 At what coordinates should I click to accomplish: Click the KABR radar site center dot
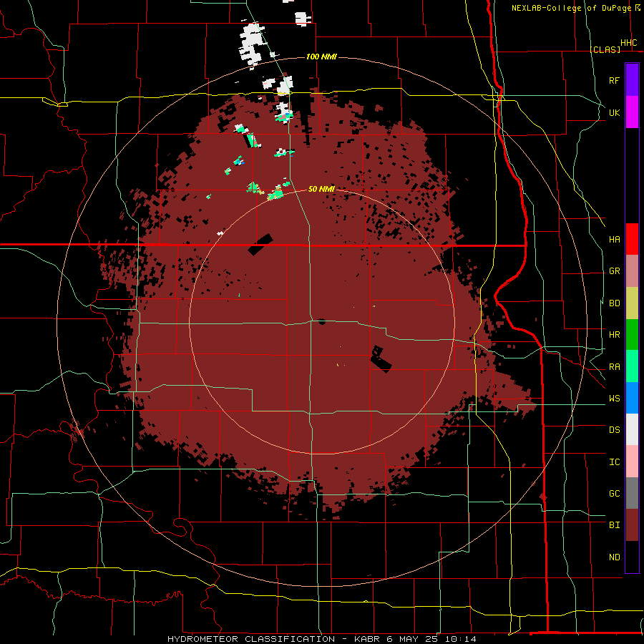pyautogui.click(x=321, y=321)
